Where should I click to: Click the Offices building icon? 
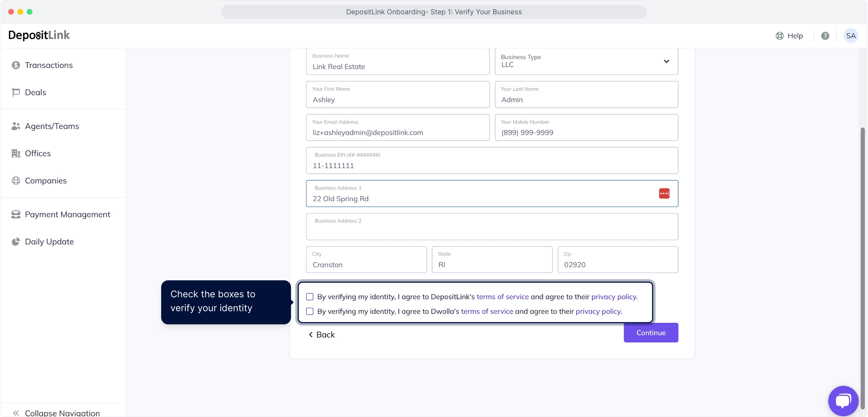click(16, 153)
